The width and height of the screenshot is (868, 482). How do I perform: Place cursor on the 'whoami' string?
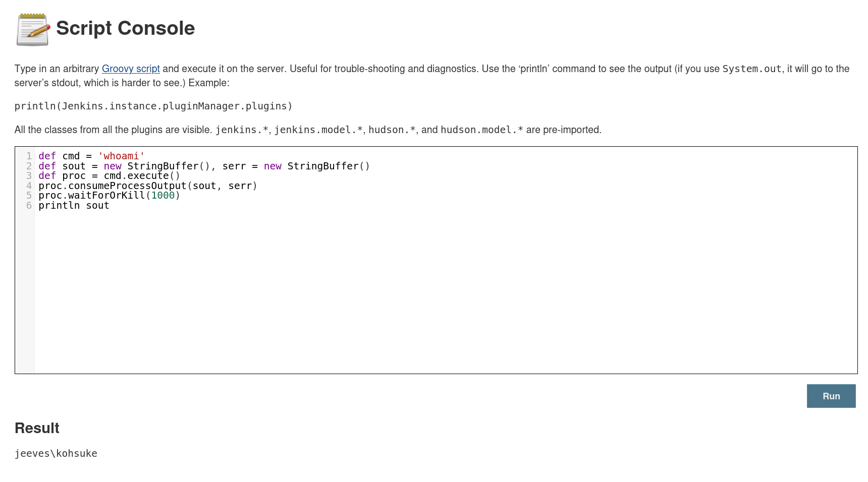121,156
